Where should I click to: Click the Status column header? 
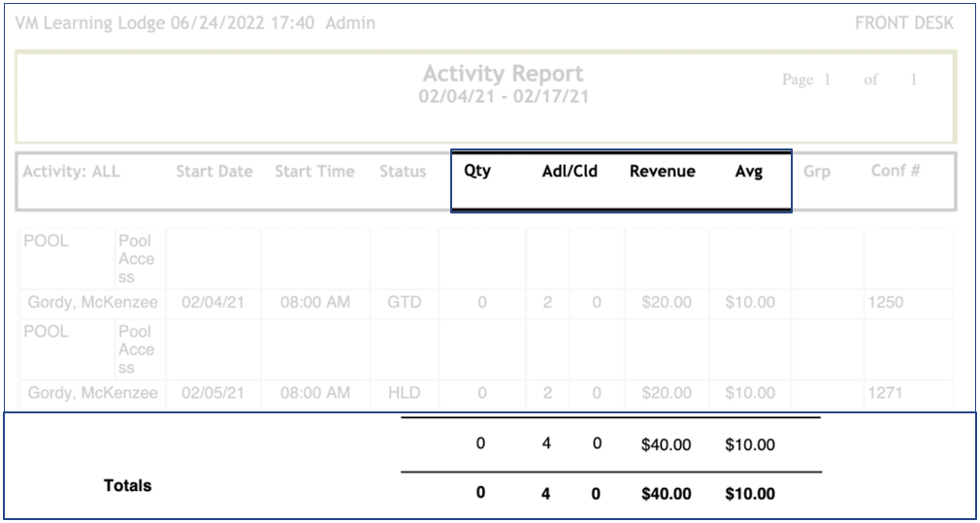coord(403,172)
